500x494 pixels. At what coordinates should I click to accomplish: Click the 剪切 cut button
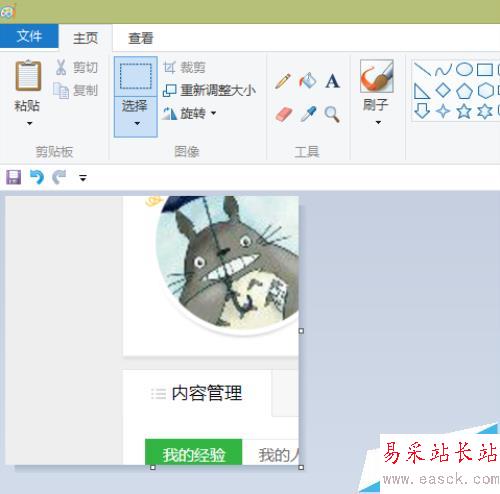tap(77, 67)
